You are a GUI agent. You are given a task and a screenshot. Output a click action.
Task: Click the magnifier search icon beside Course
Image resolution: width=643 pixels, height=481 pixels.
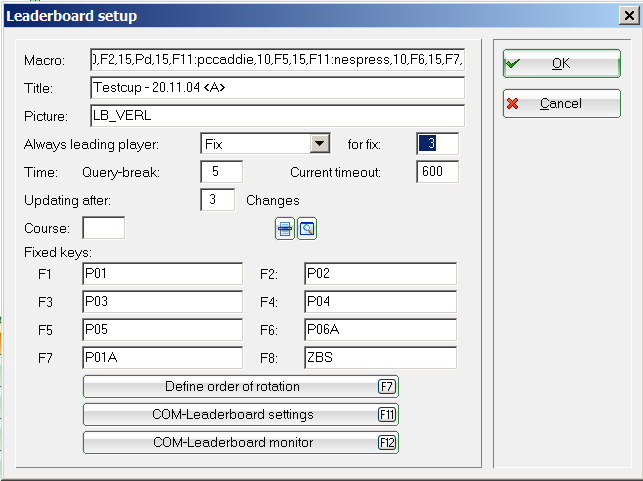point(307,229)
